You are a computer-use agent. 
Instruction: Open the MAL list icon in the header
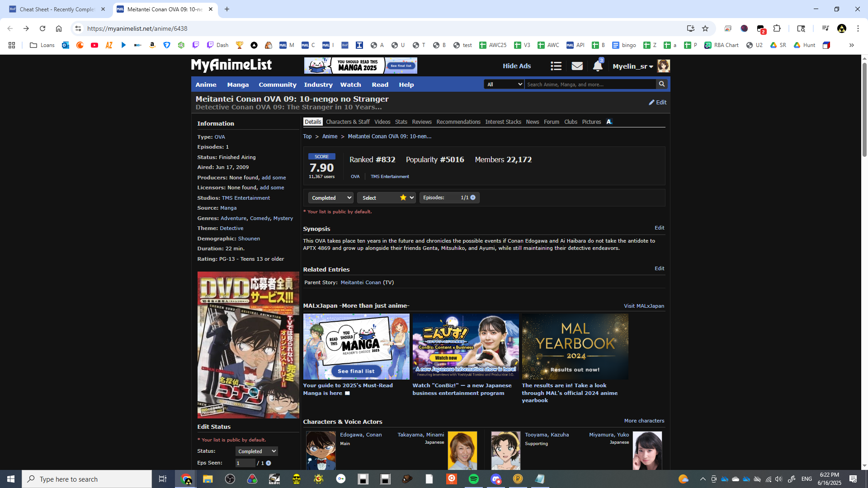[x=556, y=66]
